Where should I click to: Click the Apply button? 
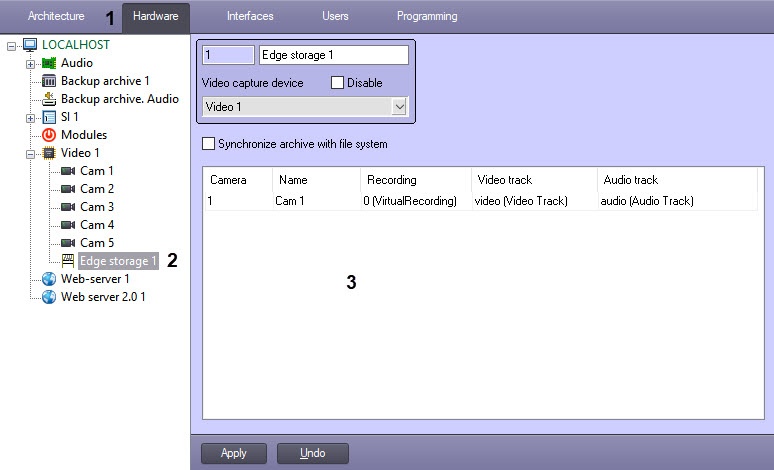click(x=233, y=453)
